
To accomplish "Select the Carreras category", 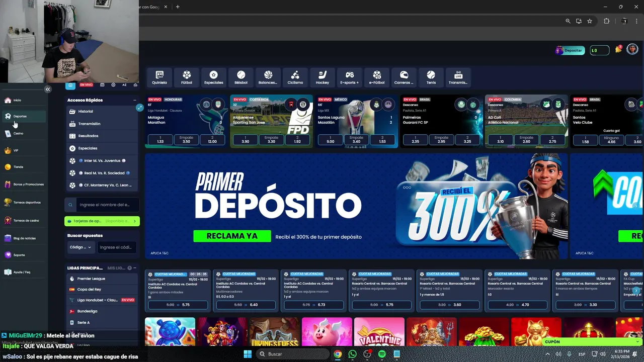I will tap(404, 77).
